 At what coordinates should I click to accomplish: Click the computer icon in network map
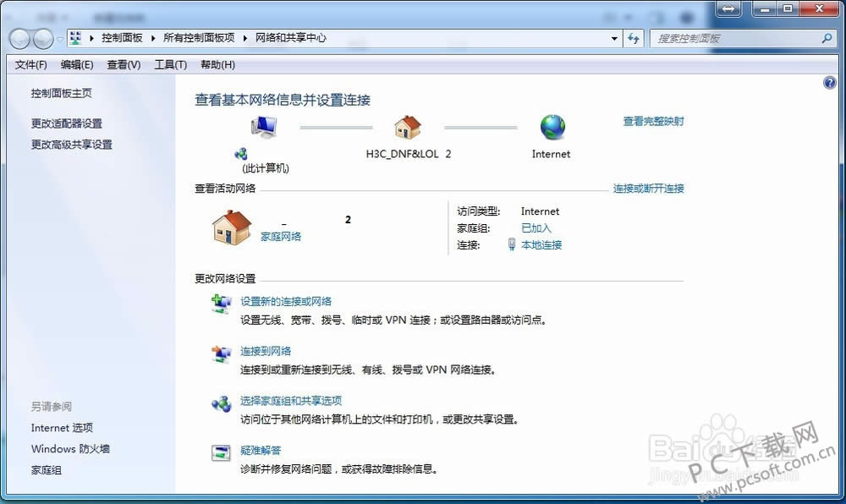coord(263,128)
